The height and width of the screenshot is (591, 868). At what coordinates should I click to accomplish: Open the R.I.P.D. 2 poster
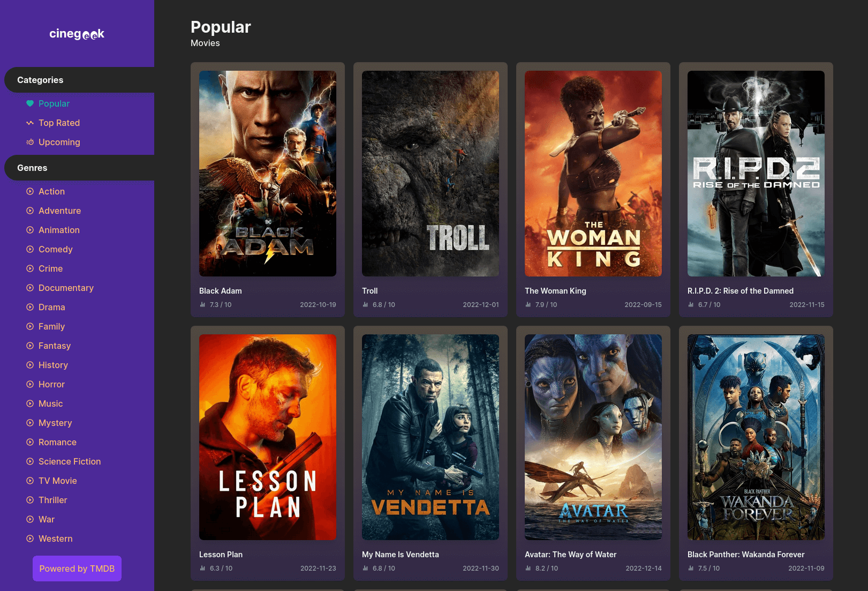756,174
